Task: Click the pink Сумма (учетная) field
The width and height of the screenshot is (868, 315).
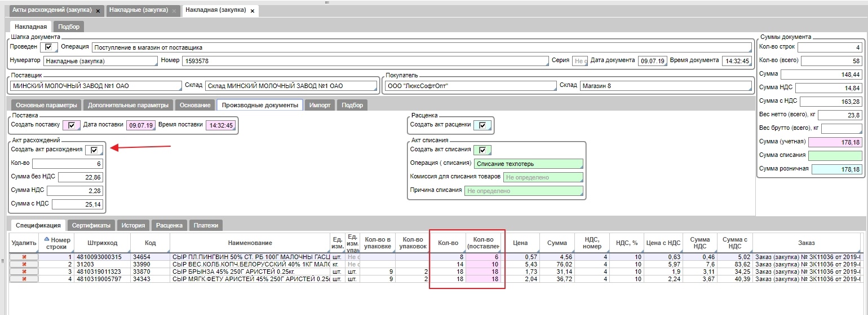Action: (836, 142)
